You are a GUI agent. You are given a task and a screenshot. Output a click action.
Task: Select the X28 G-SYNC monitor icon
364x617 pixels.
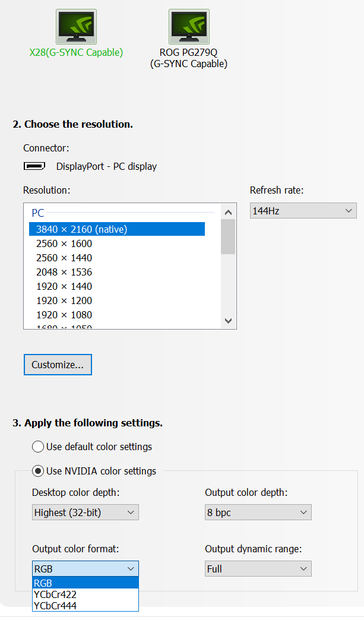pos(76,27)
